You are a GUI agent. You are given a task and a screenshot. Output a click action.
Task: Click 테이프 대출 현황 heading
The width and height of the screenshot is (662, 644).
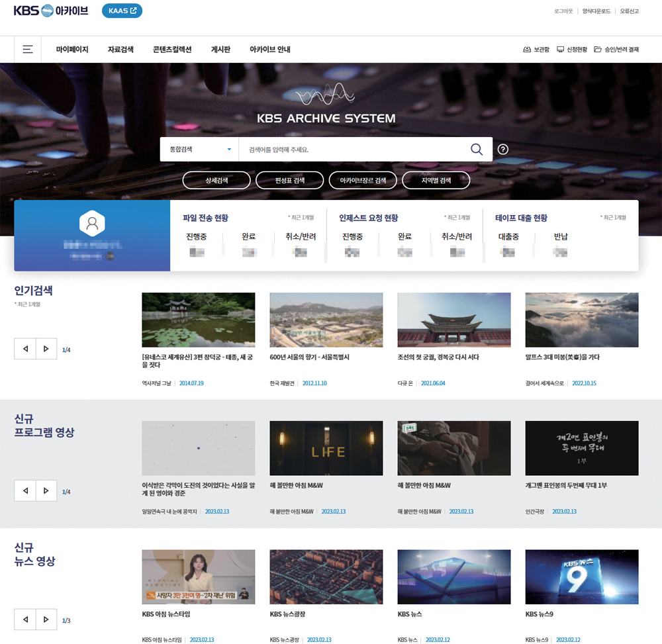tap(521, 218)
